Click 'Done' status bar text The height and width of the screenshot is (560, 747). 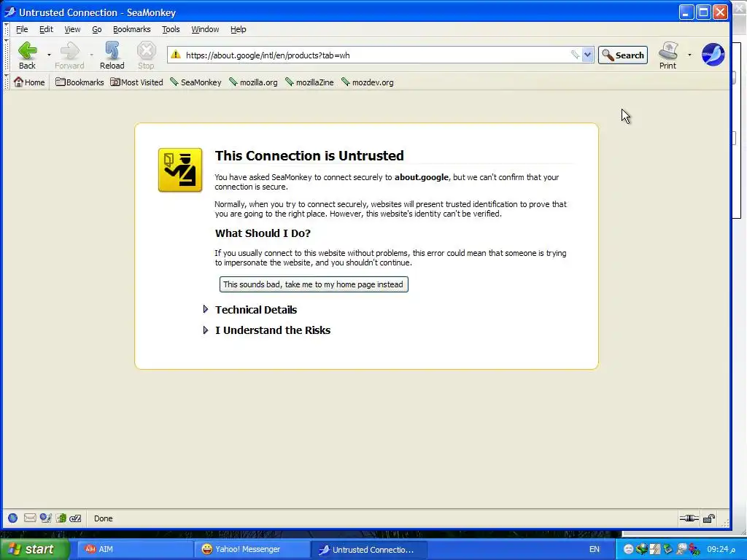click(x=104, y=518)
